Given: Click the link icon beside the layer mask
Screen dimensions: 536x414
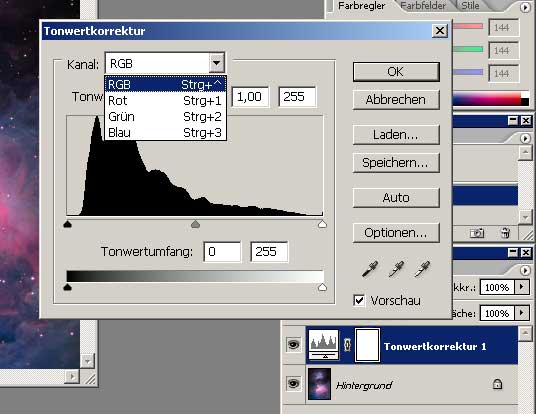Looking at the screenshot, I should 347,345.
